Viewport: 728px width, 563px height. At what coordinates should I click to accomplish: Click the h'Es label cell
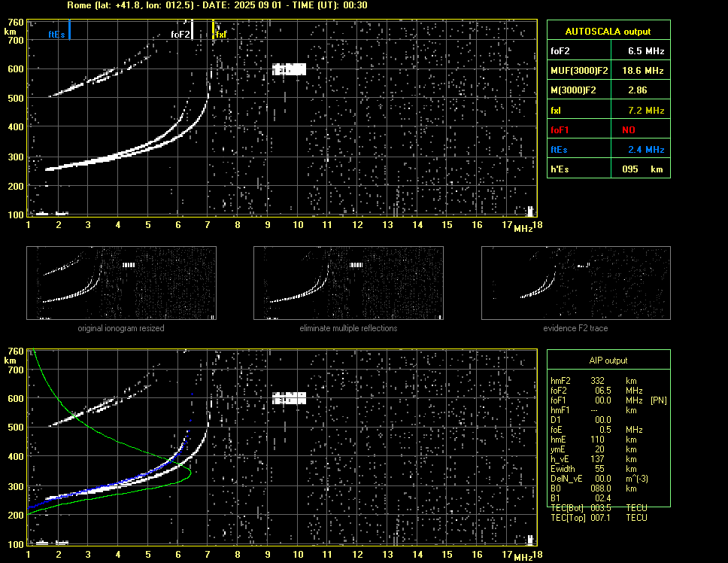coord(579,169)
